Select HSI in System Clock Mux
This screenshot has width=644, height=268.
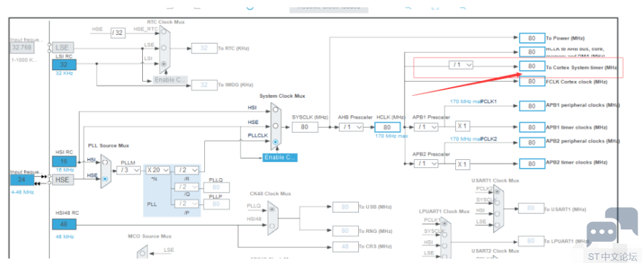pos(276,110)
